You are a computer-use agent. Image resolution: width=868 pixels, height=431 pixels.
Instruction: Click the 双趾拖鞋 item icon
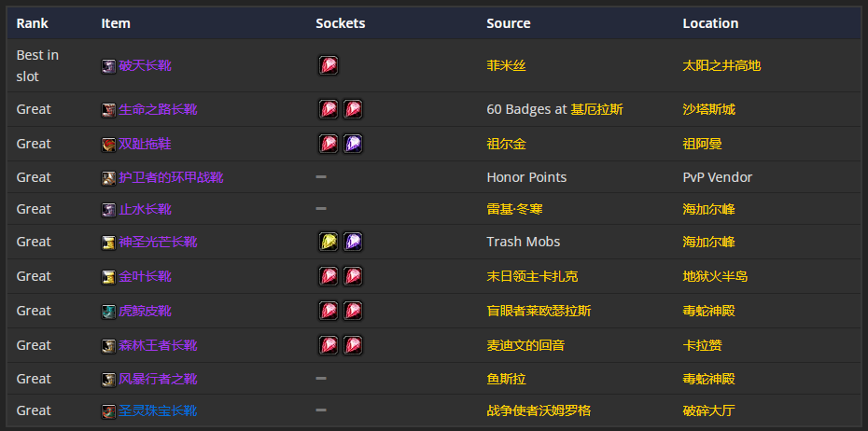pyautogui.click(x=108, y=145)
